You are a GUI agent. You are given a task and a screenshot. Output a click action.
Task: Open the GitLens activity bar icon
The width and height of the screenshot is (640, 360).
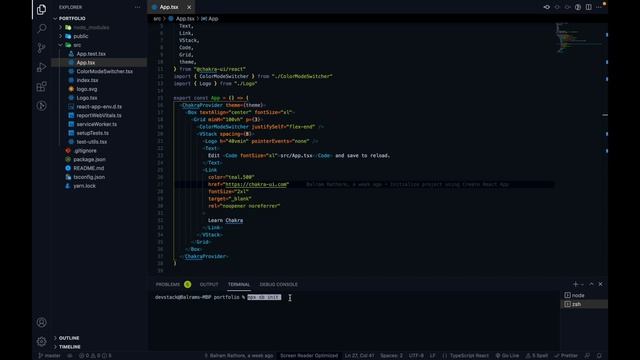pyautogui.click(x=41, y=106)
